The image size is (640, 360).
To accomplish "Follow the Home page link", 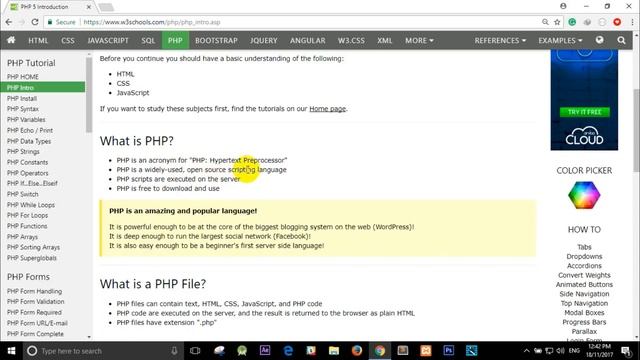I will (x=327, y=109).
